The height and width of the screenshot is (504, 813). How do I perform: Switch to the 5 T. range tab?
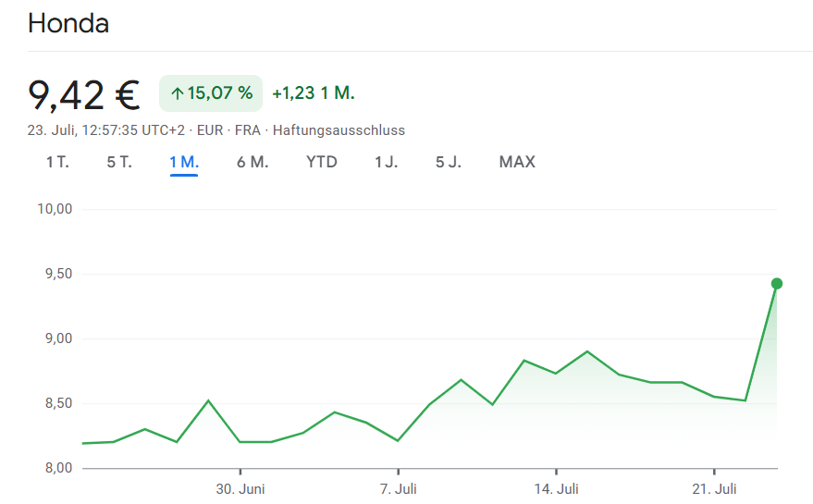point(119,162)
